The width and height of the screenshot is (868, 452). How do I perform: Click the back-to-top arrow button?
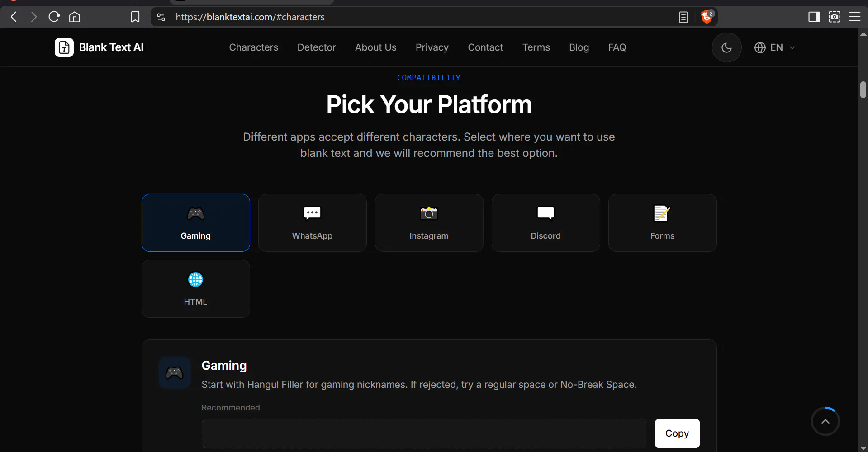click(825, 421)
